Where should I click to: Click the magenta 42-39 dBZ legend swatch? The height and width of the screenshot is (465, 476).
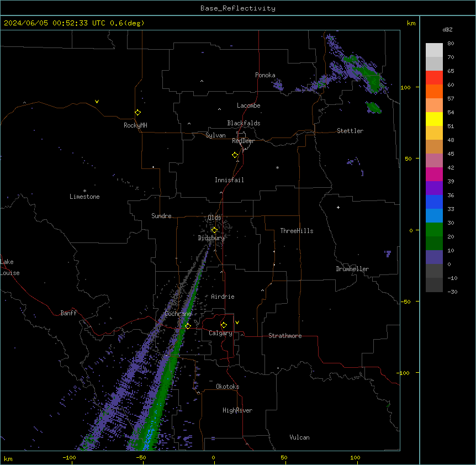[434, 174]
